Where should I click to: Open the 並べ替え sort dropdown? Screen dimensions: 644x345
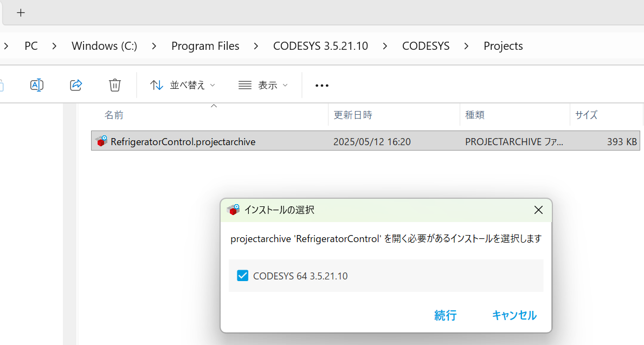182,85
